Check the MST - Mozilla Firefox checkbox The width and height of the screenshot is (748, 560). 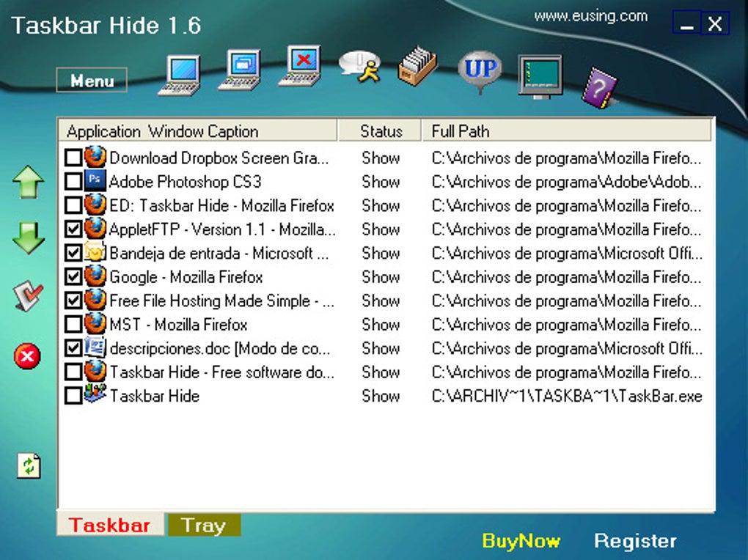point(73,325)
